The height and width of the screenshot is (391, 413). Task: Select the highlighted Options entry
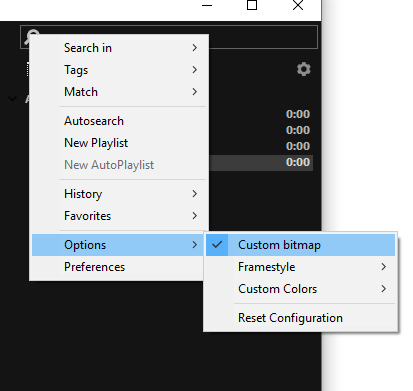[x=119, y=245]
